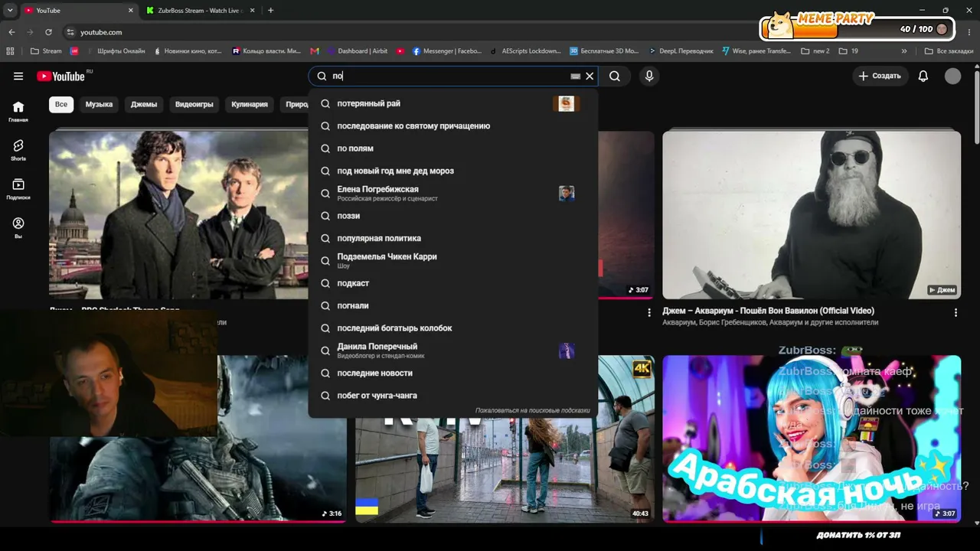The height and width of the screenshot is (551, 980).
Task: Click the Создать button
Action: [x=880, y=76]
